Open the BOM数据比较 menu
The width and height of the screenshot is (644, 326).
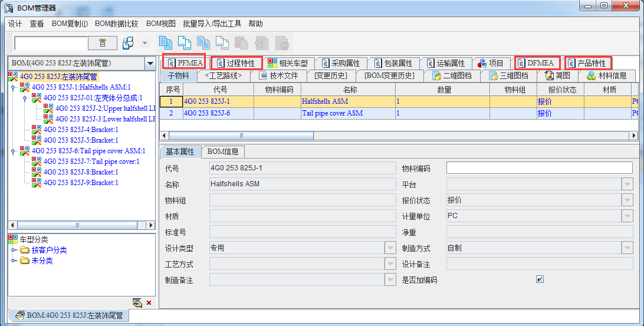[117, 24]
